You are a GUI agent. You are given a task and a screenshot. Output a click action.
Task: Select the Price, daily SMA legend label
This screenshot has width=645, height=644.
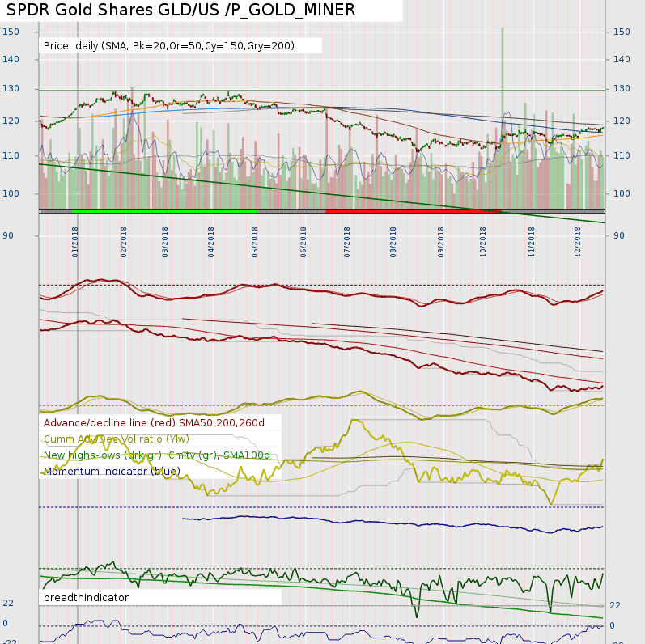point(169,45)
